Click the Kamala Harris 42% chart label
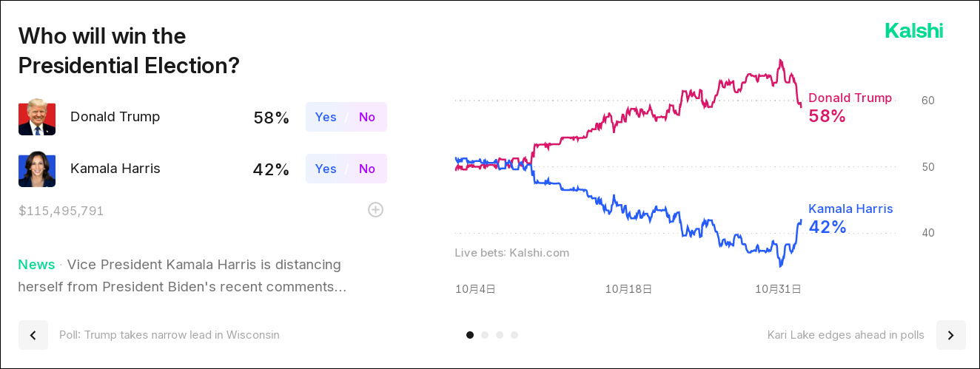980x369 pixels. [x=850, y=219]
